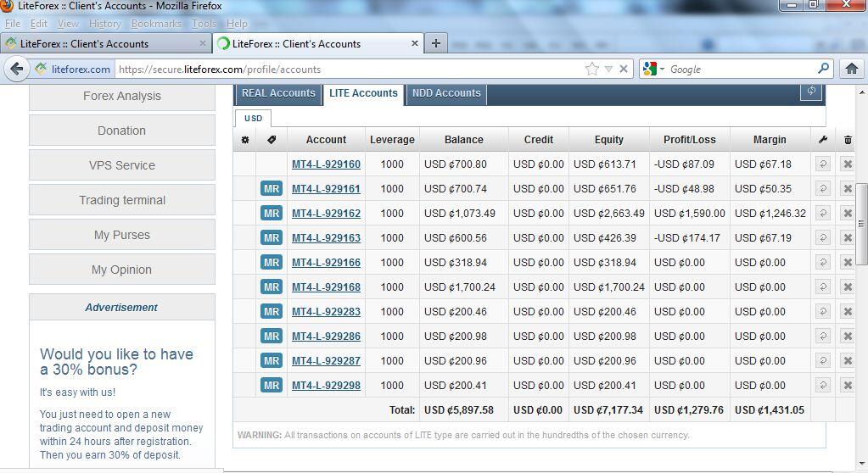This screenshot has width=868, height=473.
Task: Click the MR badge for account MT4-L-929283
Action: (x=272, y=311)
